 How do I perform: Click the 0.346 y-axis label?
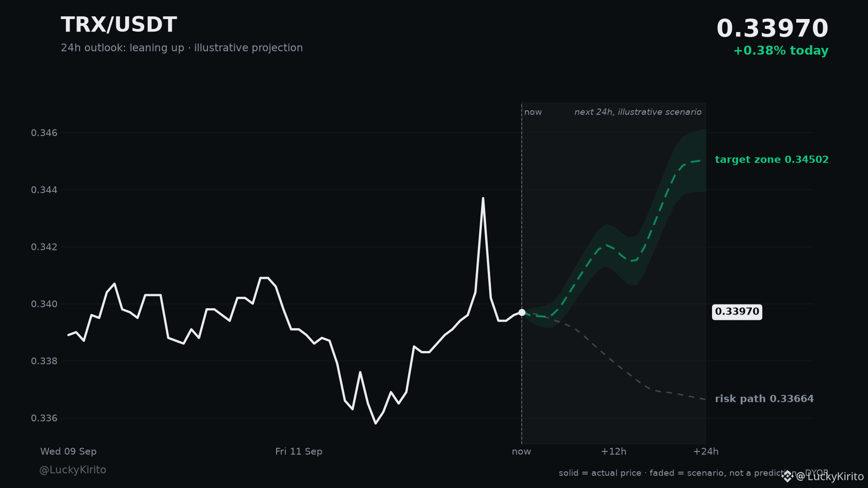(x=44, y=133)
